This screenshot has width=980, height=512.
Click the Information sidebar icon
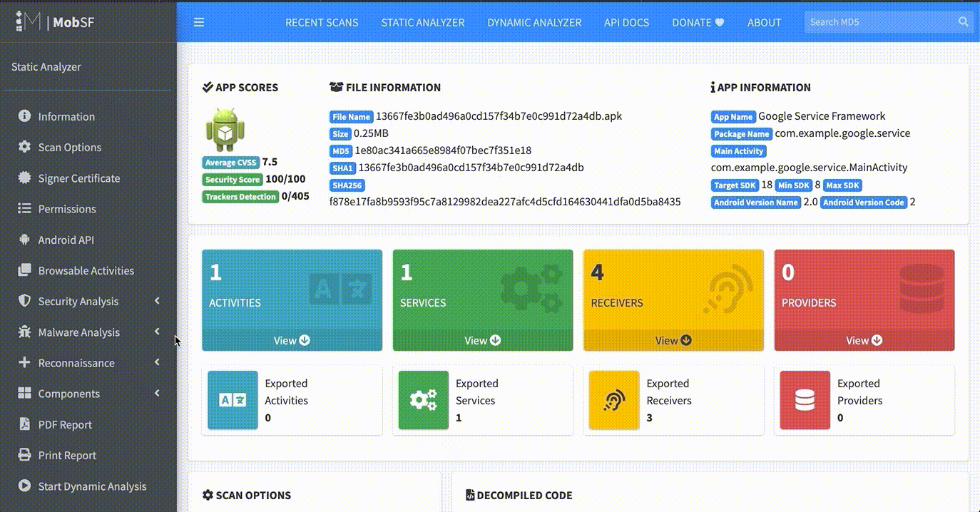(x=24, y=116)
